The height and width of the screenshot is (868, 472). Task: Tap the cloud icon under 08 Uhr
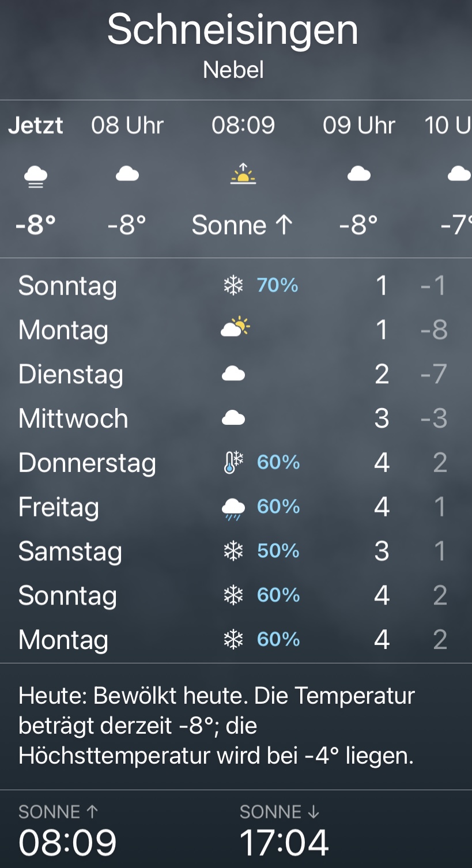pos(127,173)
